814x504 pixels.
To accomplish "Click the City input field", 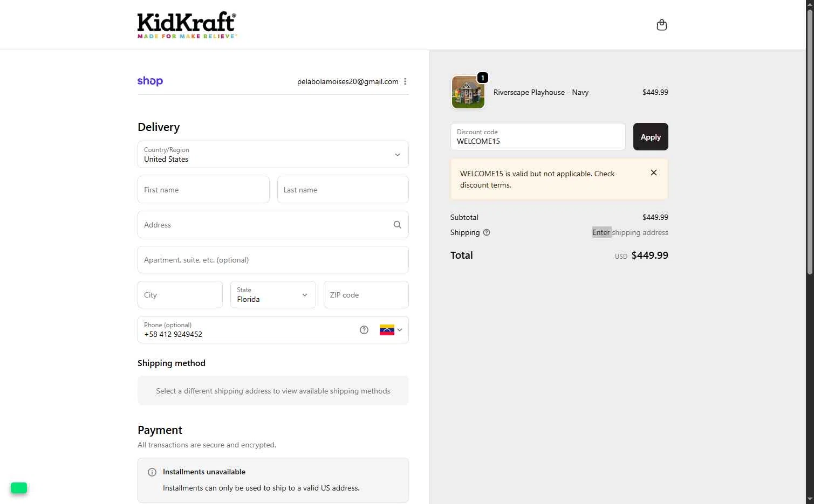I will click(180, 295).
